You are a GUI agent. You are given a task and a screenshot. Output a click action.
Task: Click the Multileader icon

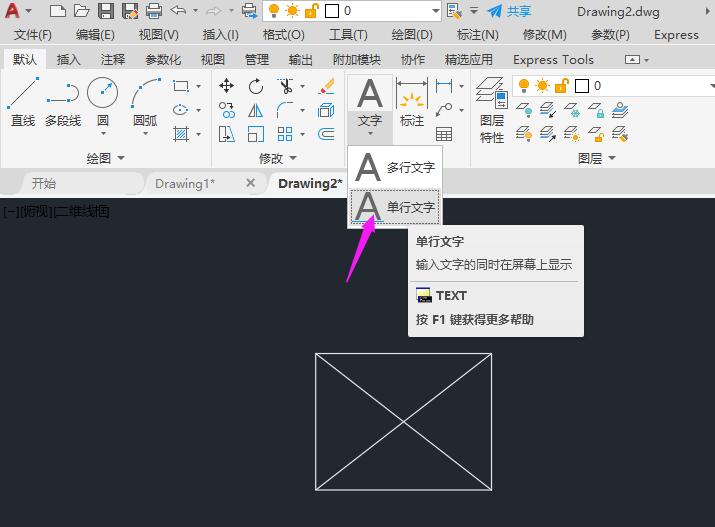[x=444, y=110]
